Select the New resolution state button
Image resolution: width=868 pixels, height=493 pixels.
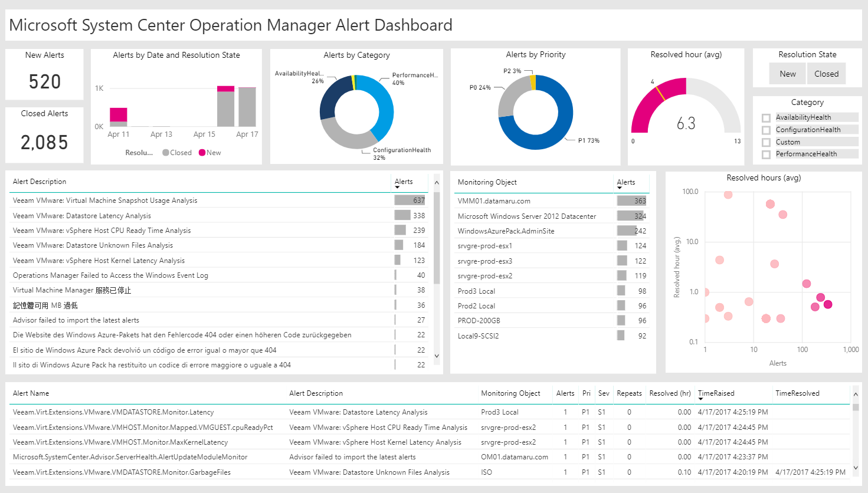click(x=788, y=74)
